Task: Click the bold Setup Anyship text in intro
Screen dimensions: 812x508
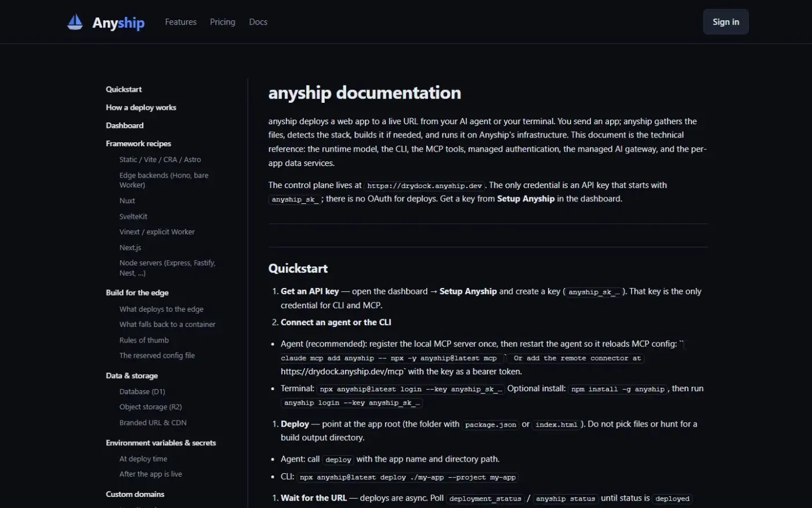Action: [x=526, y=199]
